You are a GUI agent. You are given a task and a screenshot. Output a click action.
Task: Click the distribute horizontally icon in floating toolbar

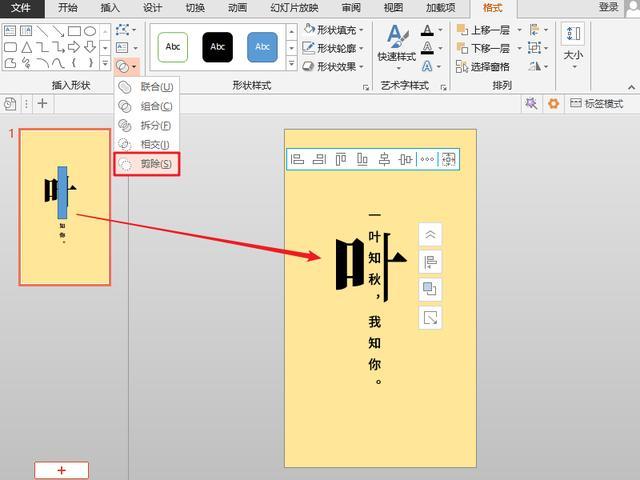point(427,159)
